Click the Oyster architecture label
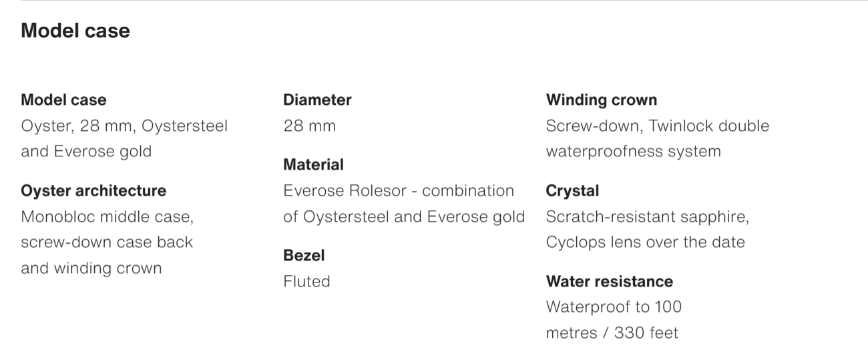The image size is (868, 358). click(93, 191)
